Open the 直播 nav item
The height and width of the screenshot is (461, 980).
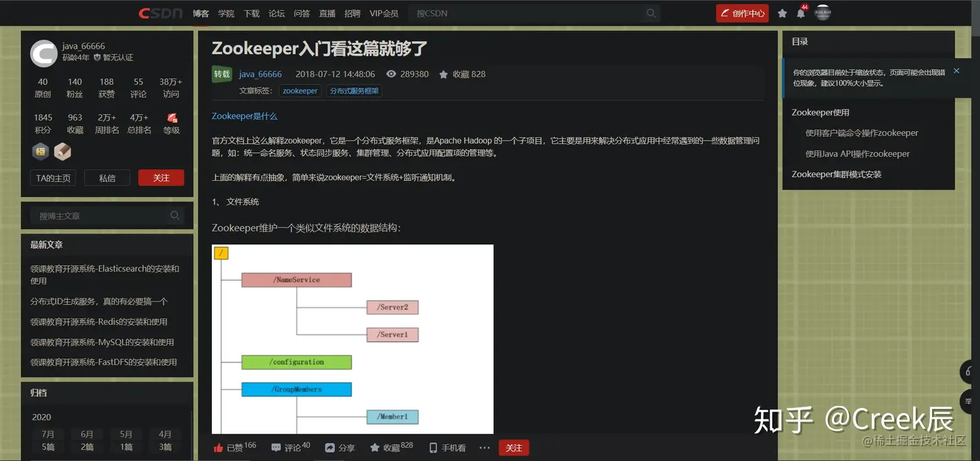(327, 13)
